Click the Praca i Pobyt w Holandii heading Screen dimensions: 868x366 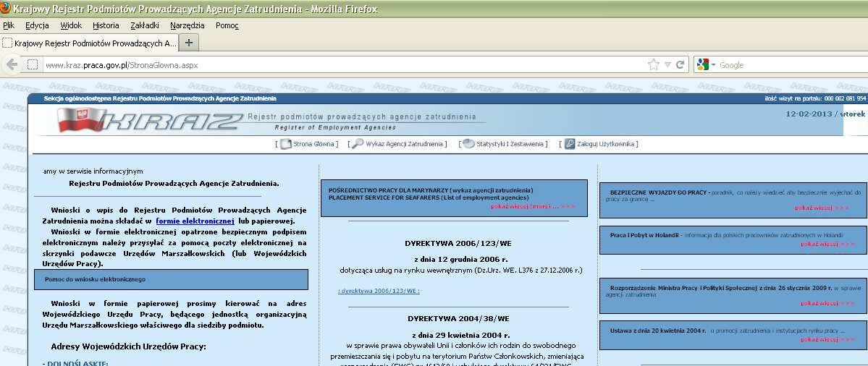644,235
